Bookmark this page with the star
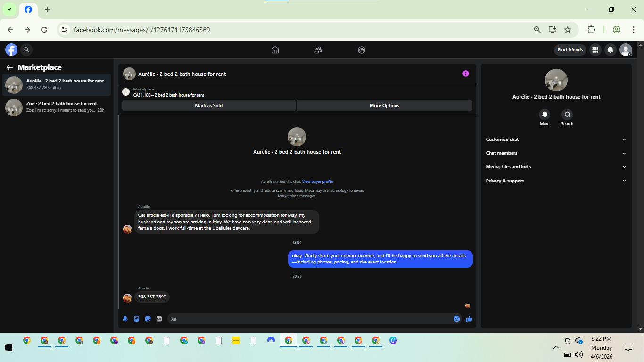Viewport: 644px width, 362px height. [568, 30]
